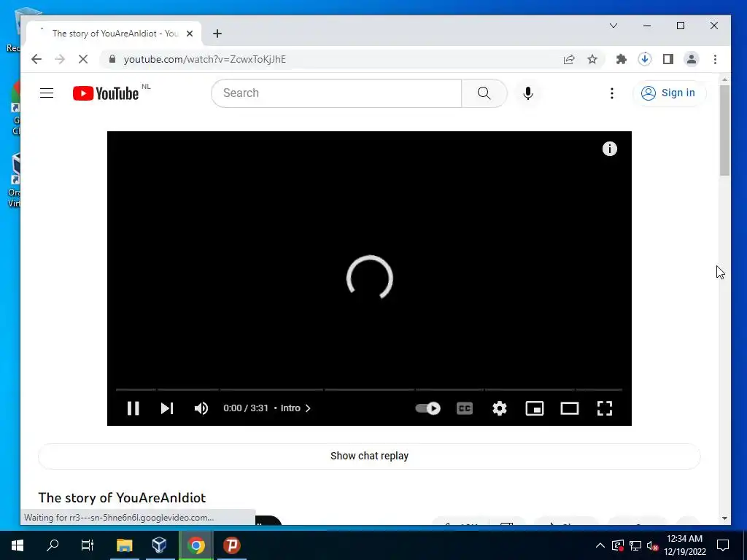Click the Sign in button
Image resolution: width=747 pixels, height=560 pixels.
click(668, 93)
